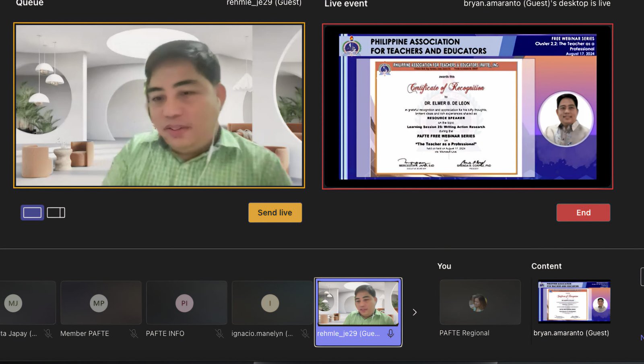
Task: Select the bryan.amaranto shared content thumbnail
Action: click(574, 302)
